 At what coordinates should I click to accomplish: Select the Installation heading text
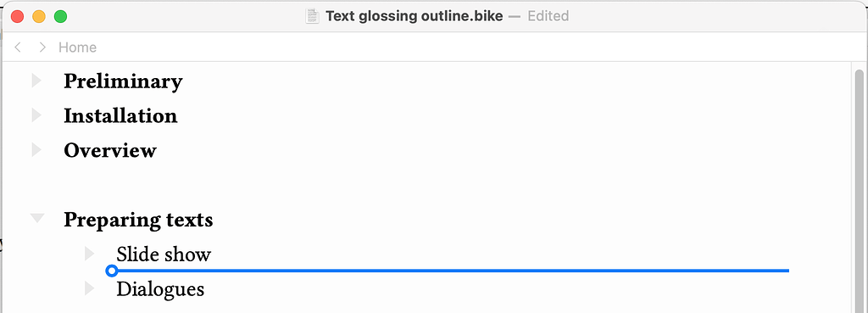tap(120, 115)
